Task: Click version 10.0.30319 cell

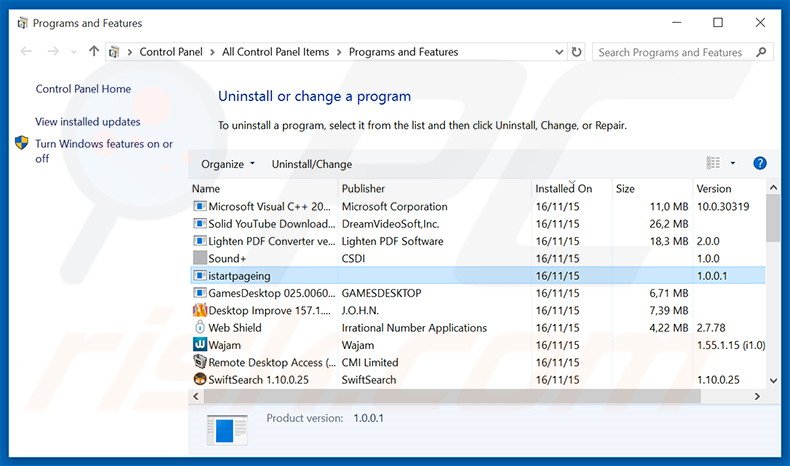Action: click(723, 207)
